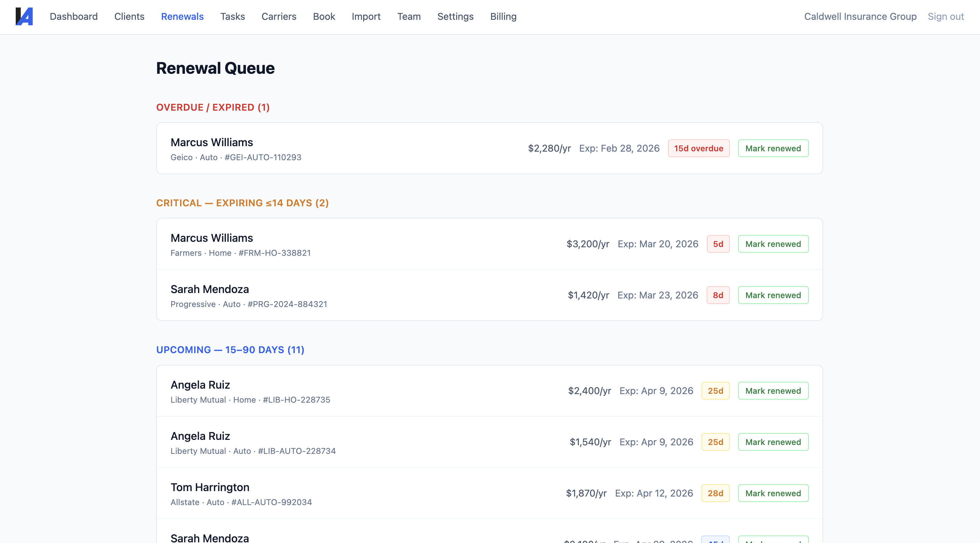Go to Settings
The width and height of the screenshot is (980, 543).
pyautogui.click(x=455, y=16)
